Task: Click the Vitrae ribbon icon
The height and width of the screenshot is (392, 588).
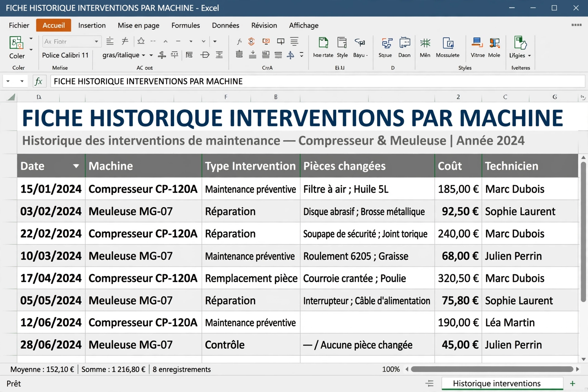Action: click(x=477, y=43)
